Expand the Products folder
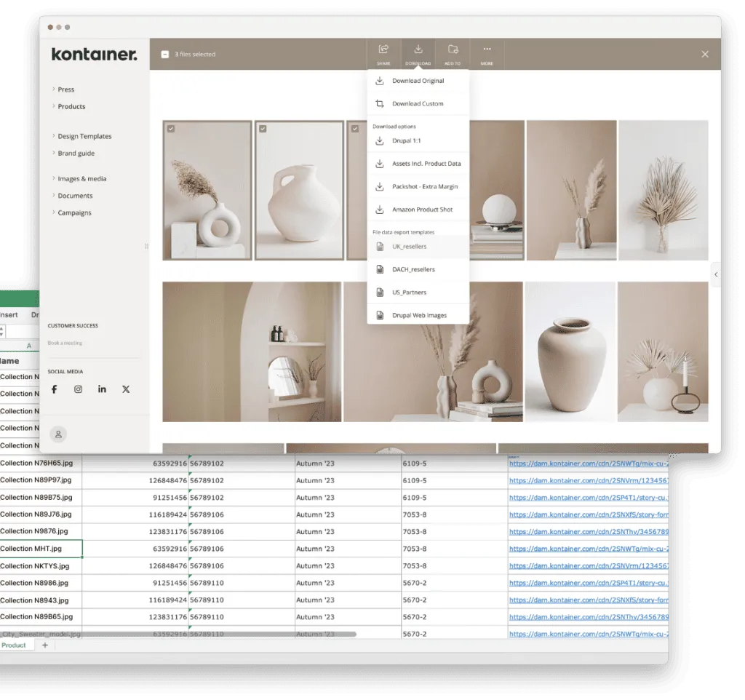This screenshot has height=700, width=745. (71, 106)
